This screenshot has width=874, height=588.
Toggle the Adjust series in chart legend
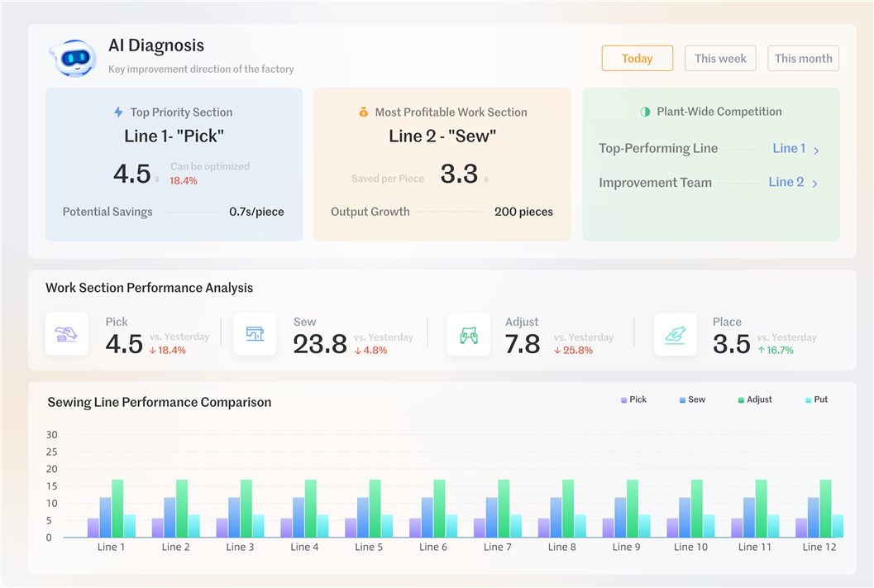(754, 399)
